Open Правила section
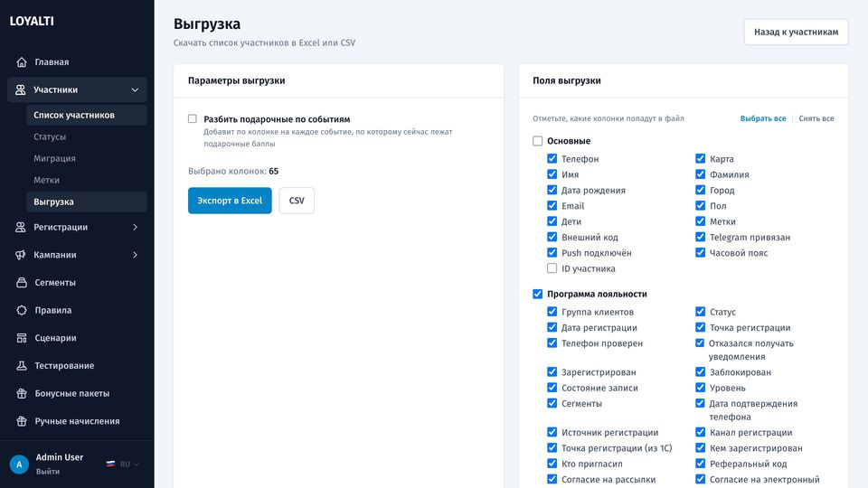This screenshot has width=868, height=488. click(x=77, y=310)
